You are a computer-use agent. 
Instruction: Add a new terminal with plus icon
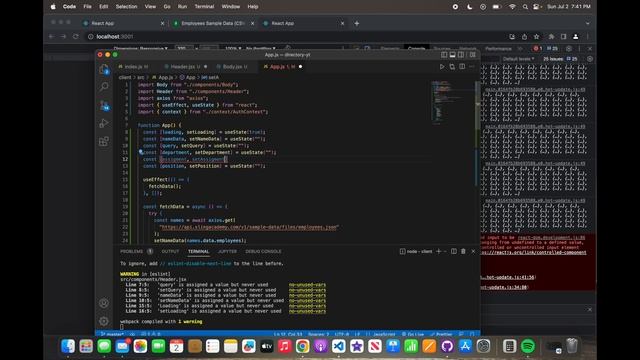pyautogui.click(x=439, y=251)
